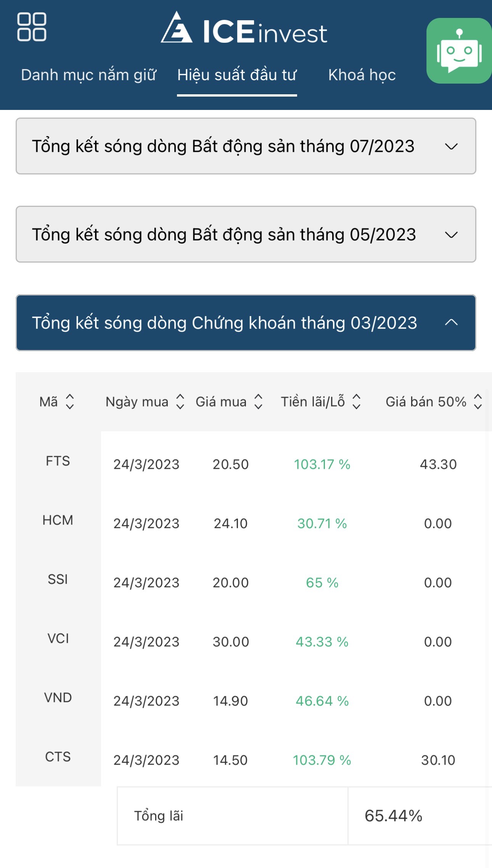The width and height of the screenshot is (492, 868).
Task: Sort by Ngày mua column arrows
Action: pos(180,402)
